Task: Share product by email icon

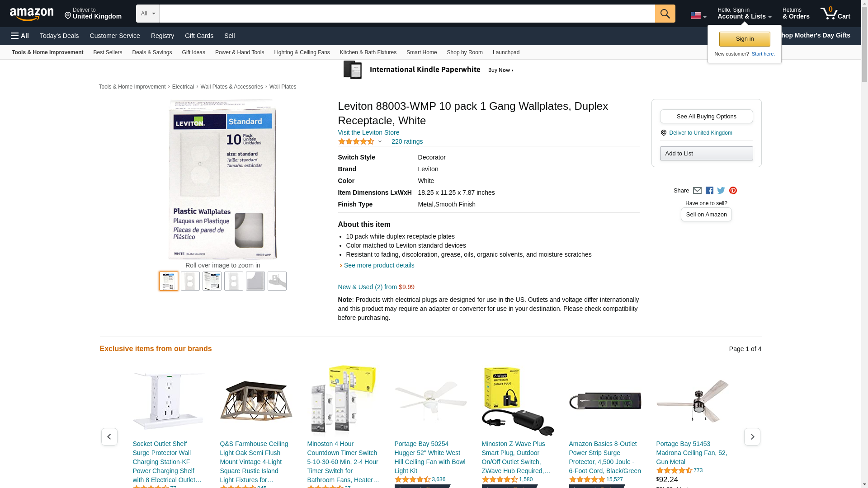Action: pyautogui.click(x=697, y=191)
